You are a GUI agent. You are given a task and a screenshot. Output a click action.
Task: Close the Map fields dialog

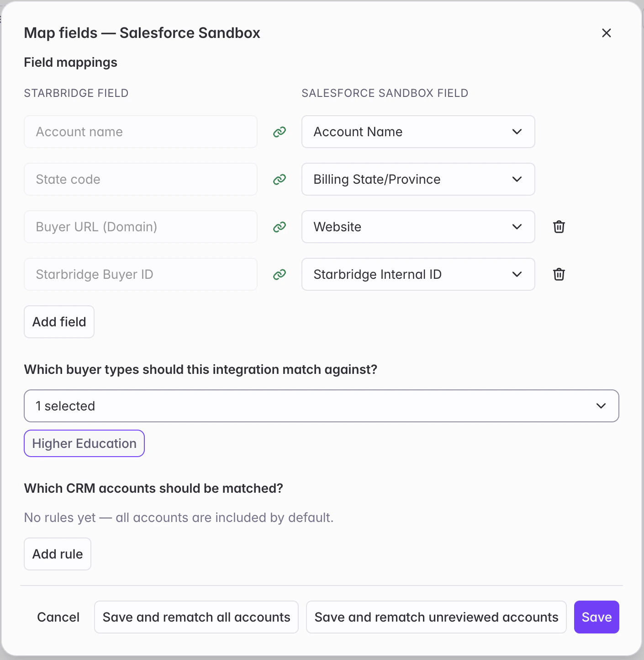coord(607,33)
